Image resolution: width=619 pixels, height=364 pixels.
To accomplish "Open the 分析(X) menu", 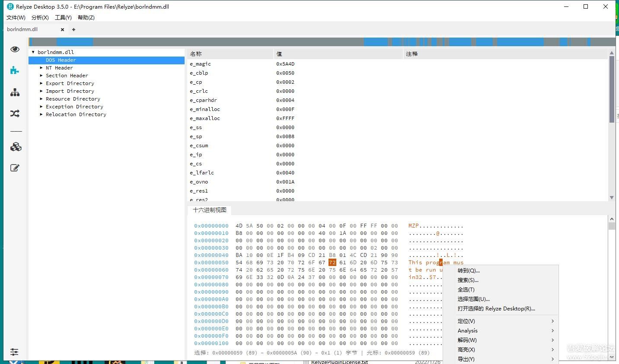I will click(40, 18).
